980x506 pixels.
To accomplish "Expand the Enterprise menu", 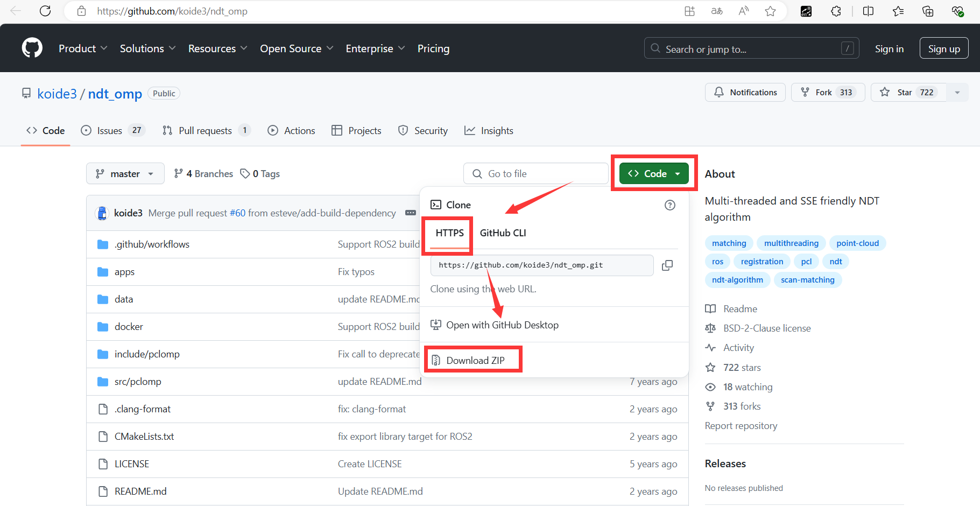I will click(375, 48).
